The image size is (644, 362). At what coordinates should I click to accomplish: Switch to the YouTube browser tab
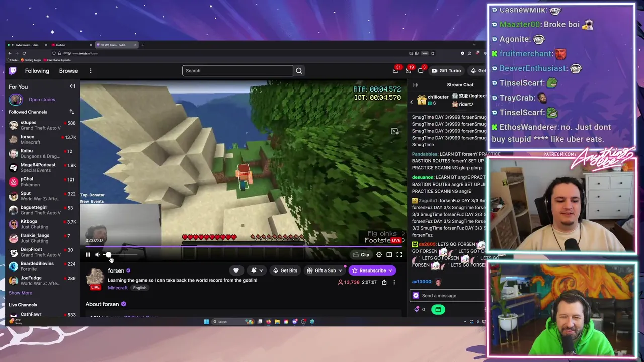pos(71,45)
